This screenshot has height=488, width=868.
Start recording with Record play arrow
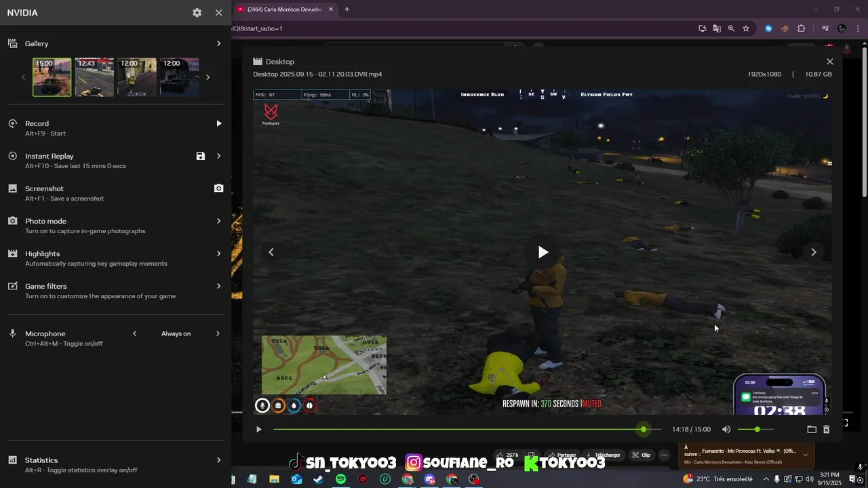click(218, 123)
